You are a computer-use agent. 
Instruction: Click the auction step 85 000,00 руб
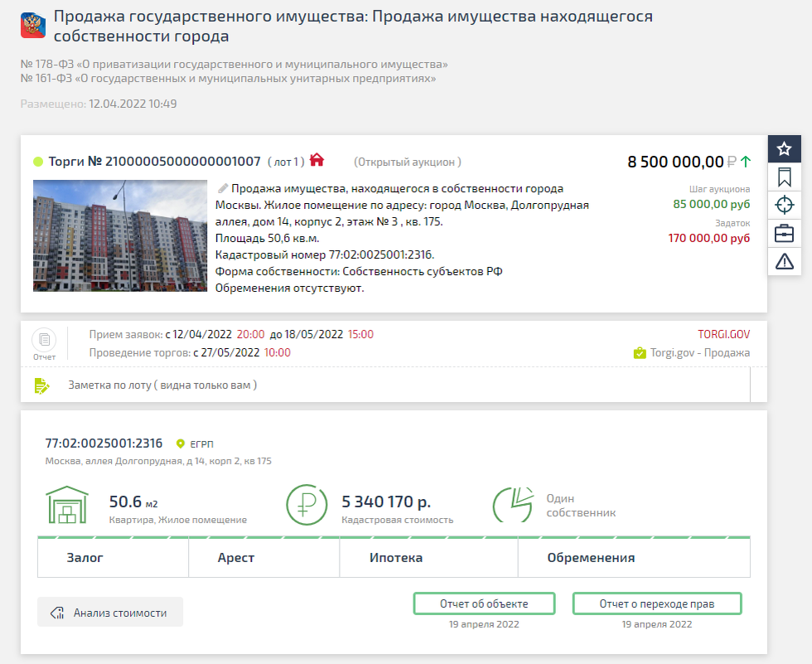pos(711,204)
